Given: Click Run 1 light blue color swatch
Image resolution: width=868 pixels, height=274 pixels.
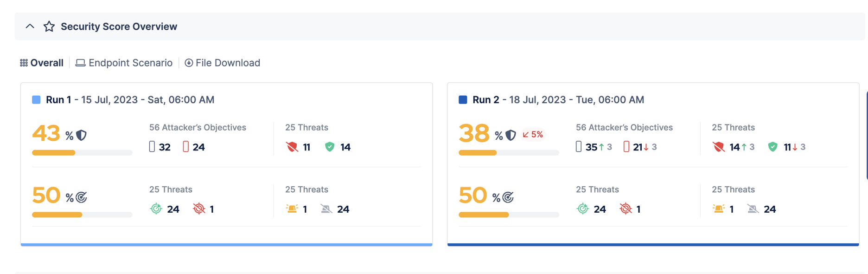Looking at the screenshot, I should click(x=36, y=100).
